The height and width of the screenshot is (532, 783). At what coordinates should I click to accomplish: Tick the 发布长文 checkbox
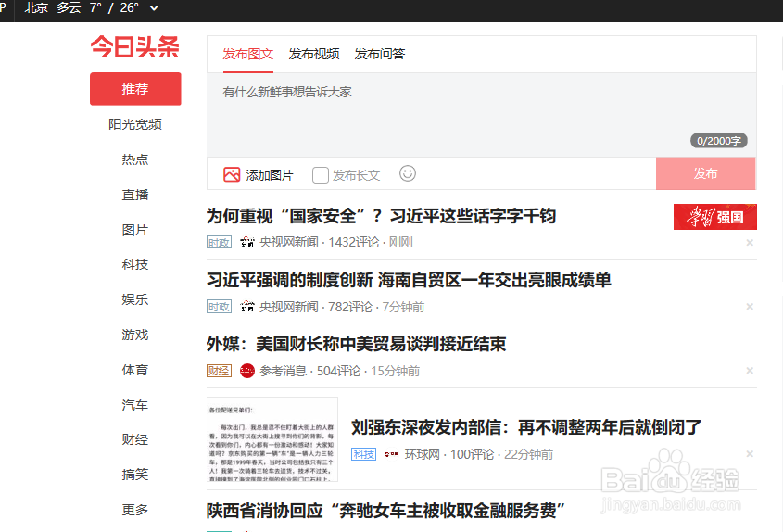tap(320, 175)
